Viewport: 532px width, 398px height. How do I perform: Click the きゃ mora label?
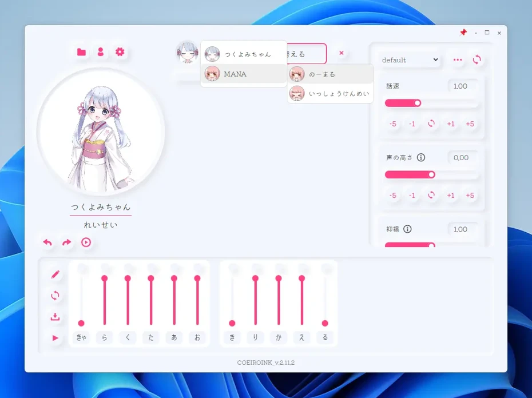click(81, 337)
